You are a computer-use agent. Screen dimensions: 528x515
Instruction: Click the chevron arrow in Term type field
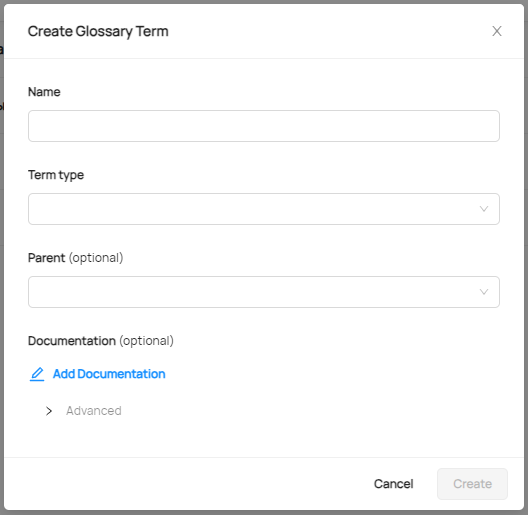484,209
